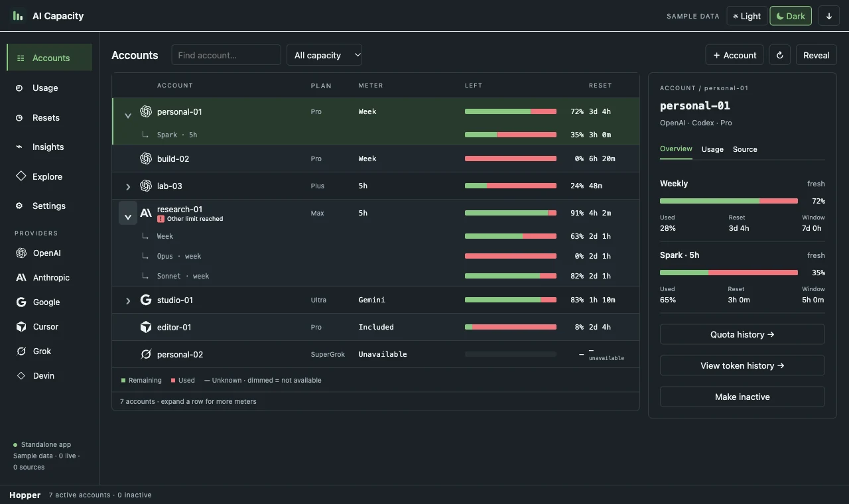Click the Find account search field
849x504 pixels.
pyautogui.click(x=226, y=55)
